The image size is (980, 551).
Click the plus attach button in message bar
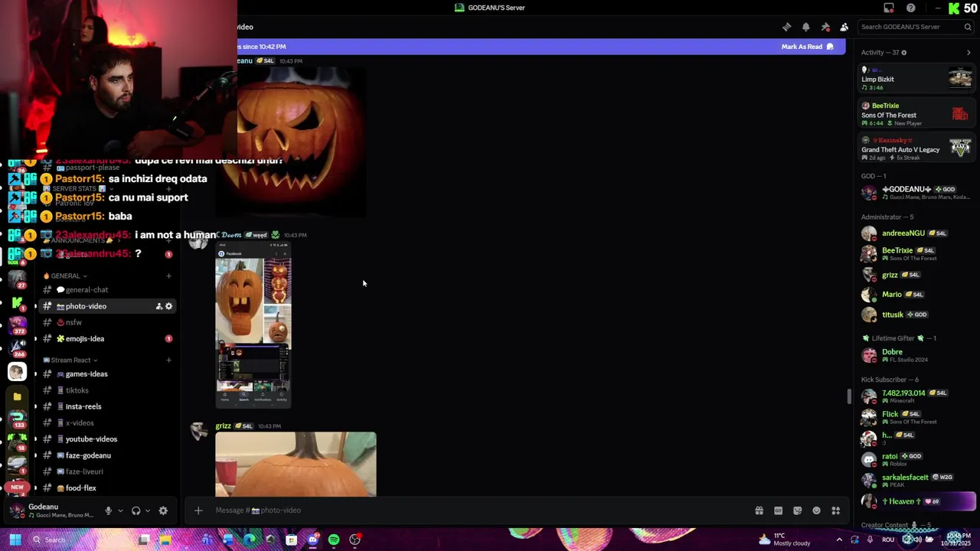[x=198, y=510]
